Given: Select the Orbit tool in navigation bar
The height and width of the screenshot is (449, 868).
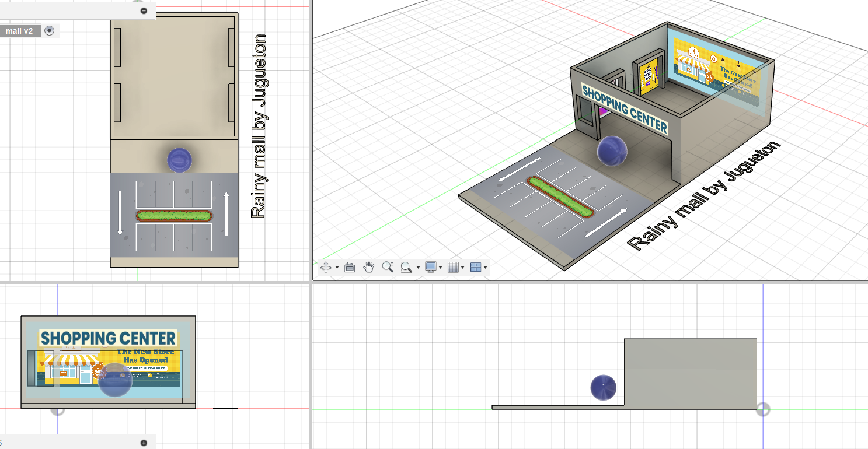Looking at the screenshot, I should click(326, 267).
